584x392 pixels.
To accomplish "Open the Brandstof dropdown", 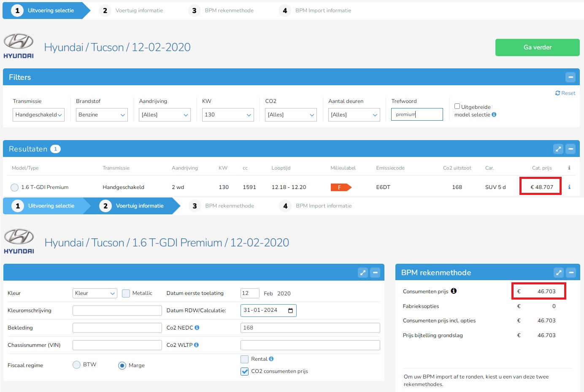I will (102, 115).
